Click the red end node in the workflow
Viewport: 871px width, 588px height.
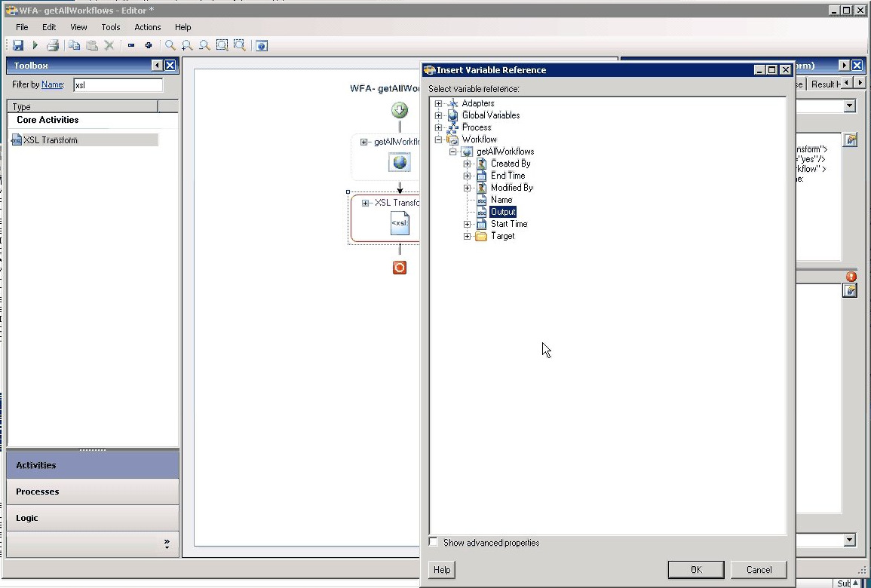click(400, 268)
